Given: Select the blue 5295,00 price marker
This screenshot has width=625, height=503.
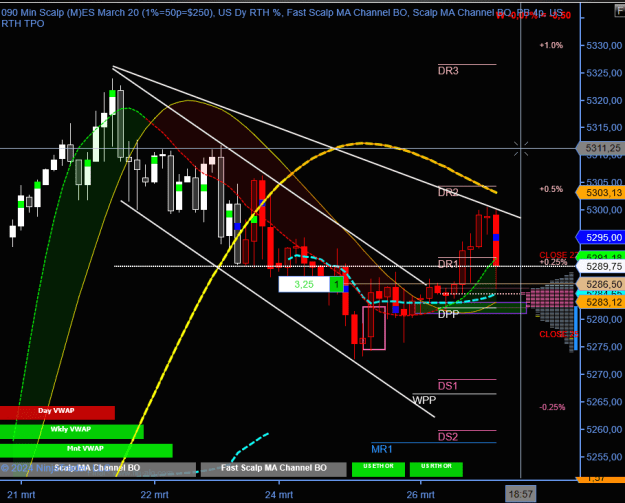Looking at the screenshot, I should click(601, 238).
